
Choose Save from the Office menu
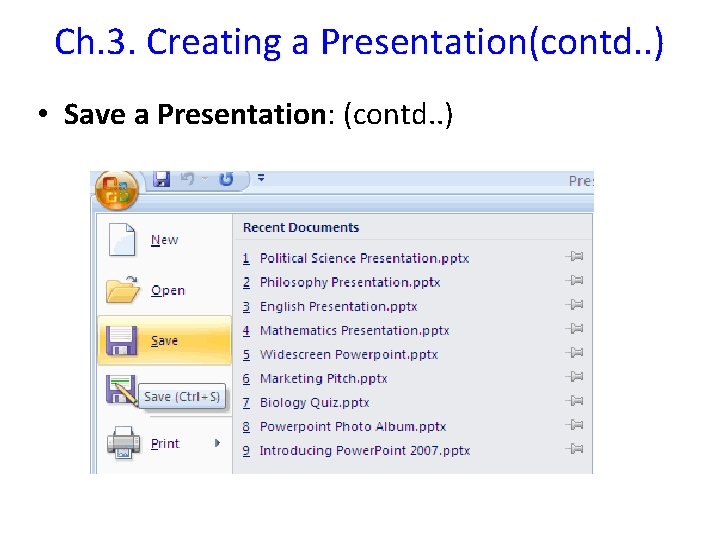tap(164, 341)
